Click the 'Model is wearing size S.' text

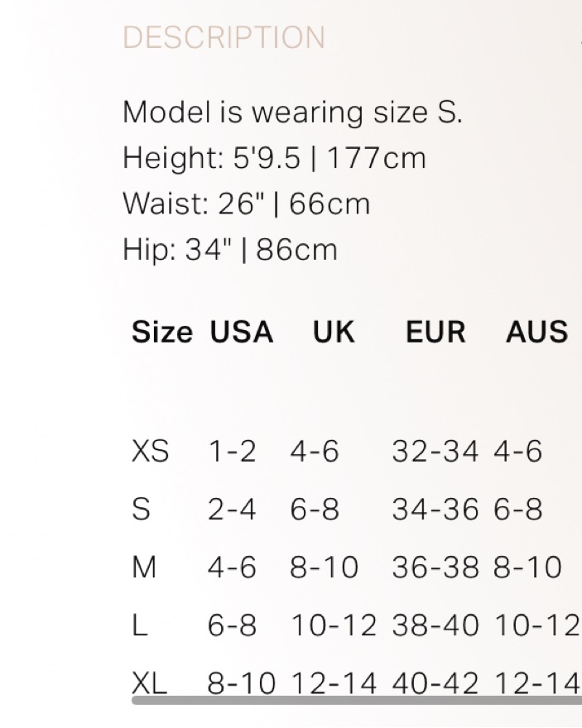(292, 113)
